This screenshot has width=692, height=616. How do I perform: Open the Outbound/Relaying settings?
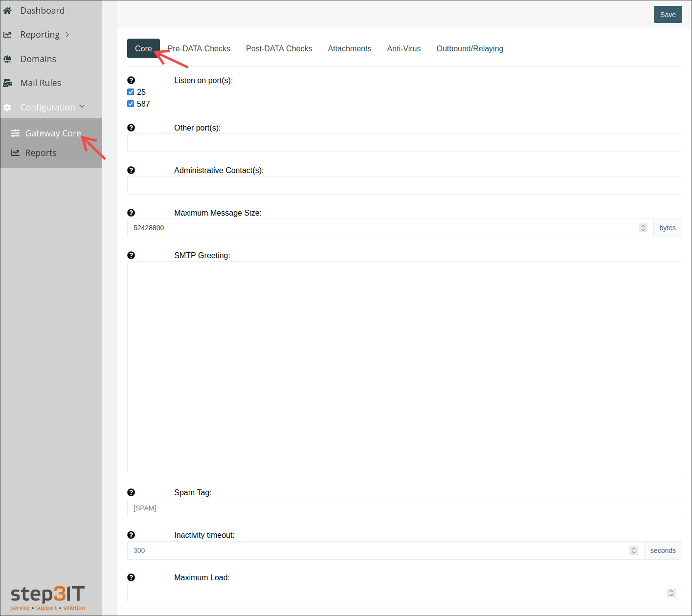click(469, 48)
